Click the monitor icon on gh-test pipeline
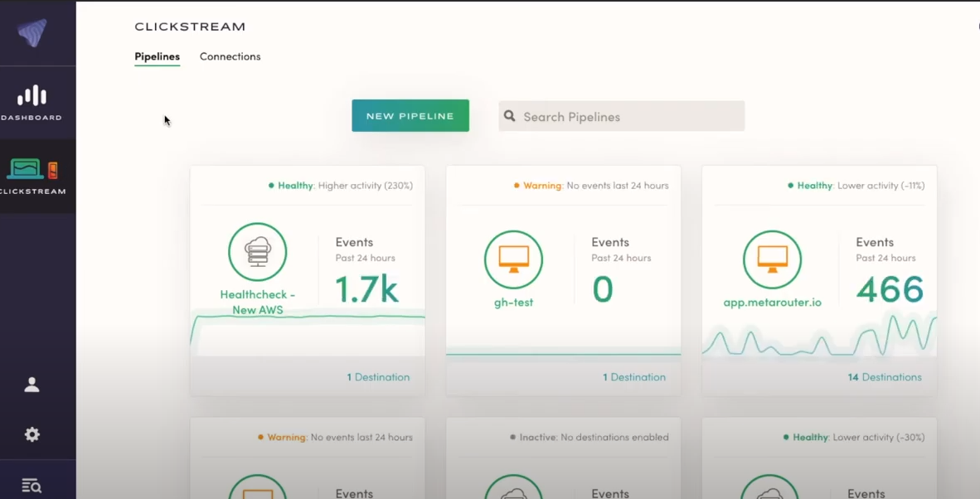This screenshot has width=980, height=499. (x=514, y=257)
